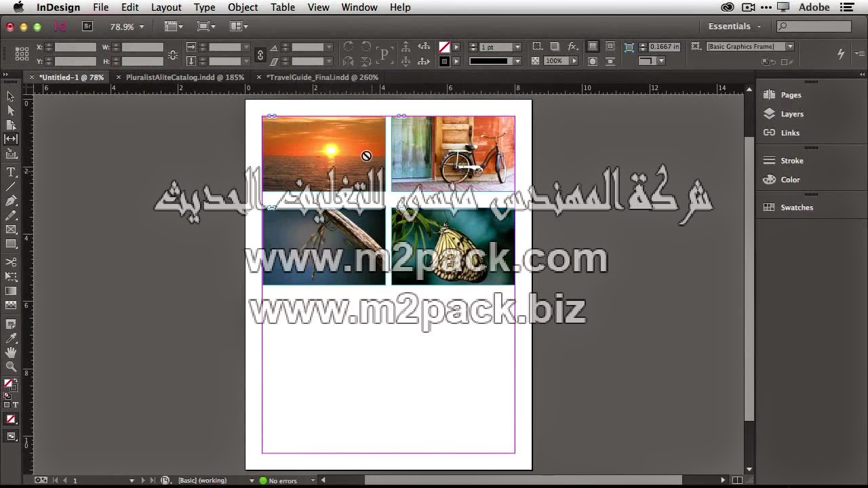Select the Zoom tool magnifier
This screenshot has height=488, width=868.
coord(10,367)
